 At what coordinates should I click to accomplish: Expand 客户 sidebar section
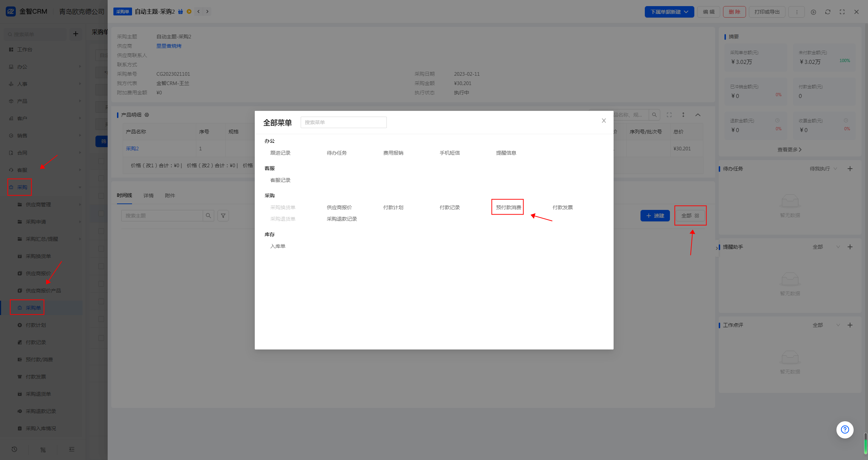tap(43, 118)
